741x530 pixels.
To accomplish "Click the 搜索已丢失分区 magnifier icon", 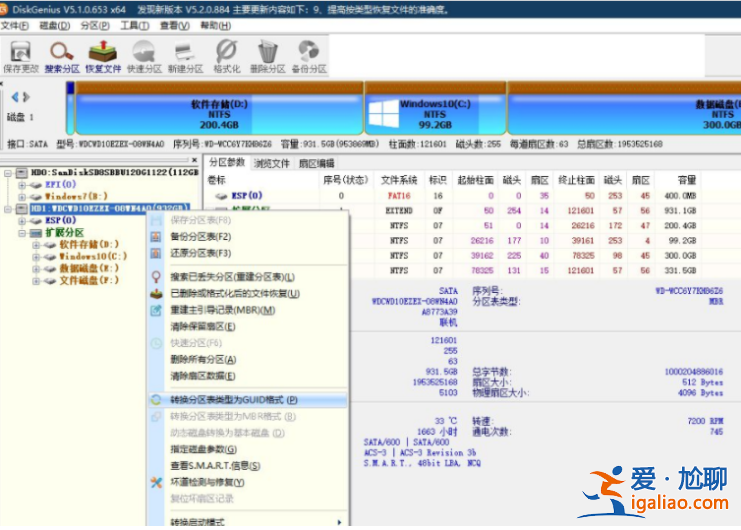I will [x=156, y=277].
